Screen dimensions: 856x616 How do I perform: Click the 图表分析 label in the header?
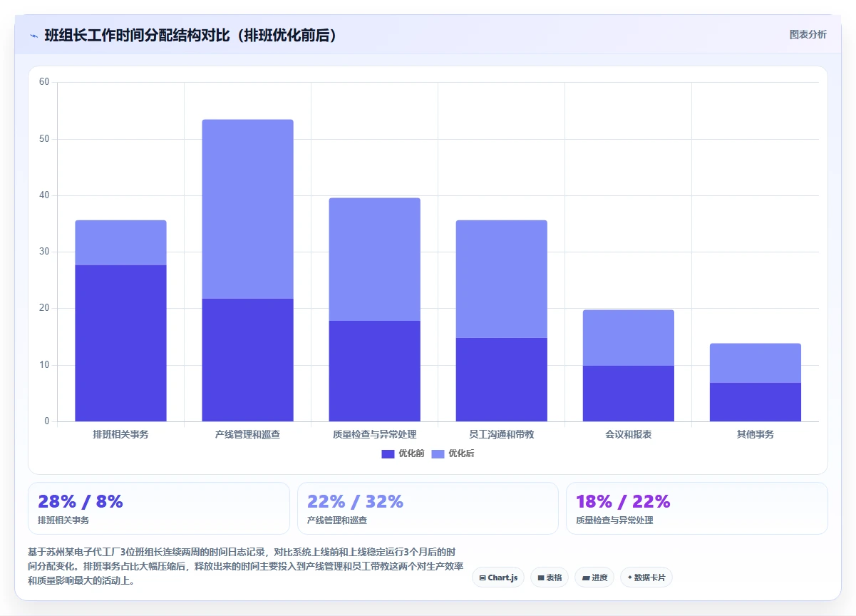(x=808, y=34)
